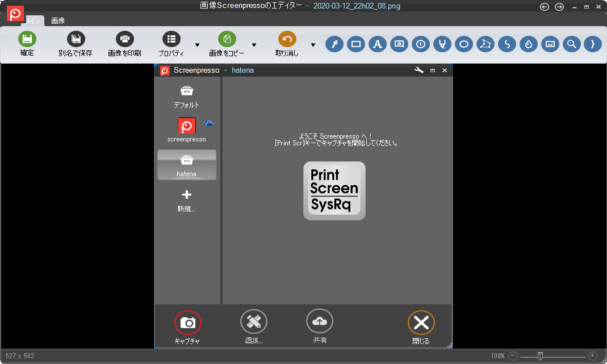Image resolution: width=607 pixels, height=364 pixels.
Task: Click the 別名で保存 save-as icon
Action: pos(76,39)
